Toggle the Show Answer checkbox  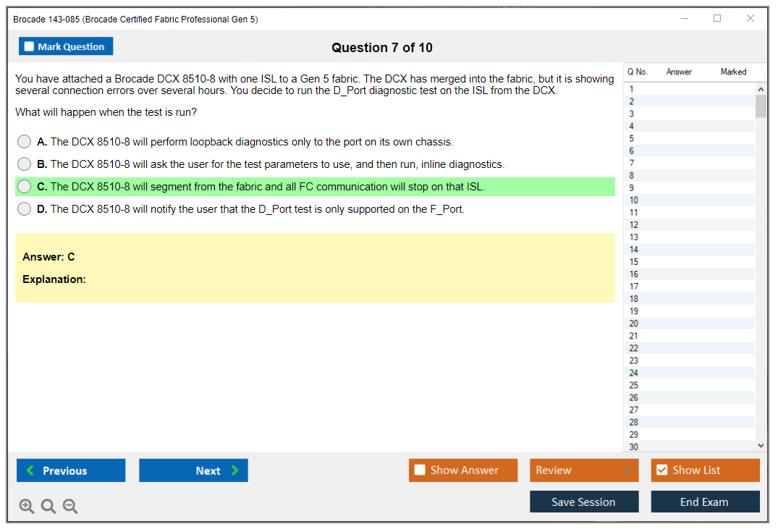pyautogui.click(x=420, y=470)
